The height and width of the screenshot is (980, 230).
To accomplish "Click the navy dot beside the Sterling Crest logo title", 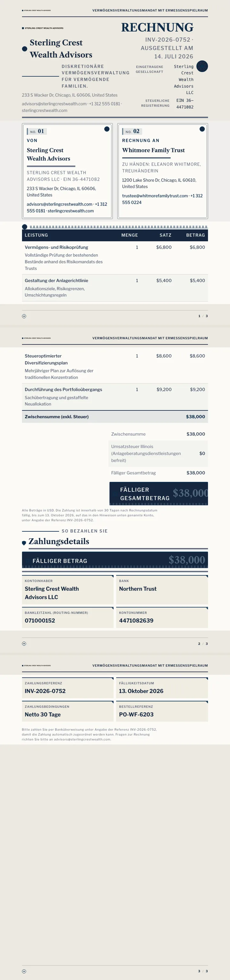I will pyautogui.click(x=25, y=49).
